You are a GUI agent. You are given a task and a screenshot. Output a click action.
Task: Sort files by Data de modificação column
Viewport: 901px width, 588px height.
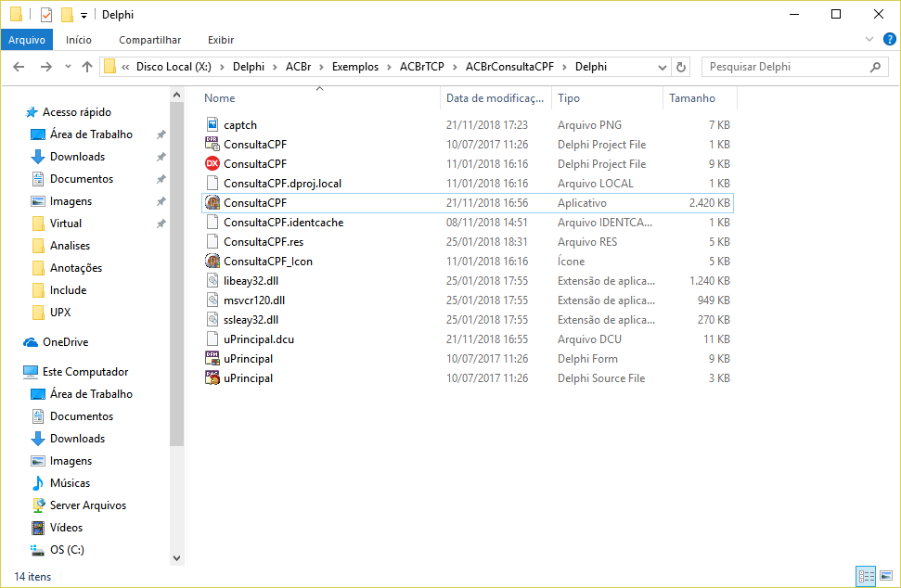point(496,98)
